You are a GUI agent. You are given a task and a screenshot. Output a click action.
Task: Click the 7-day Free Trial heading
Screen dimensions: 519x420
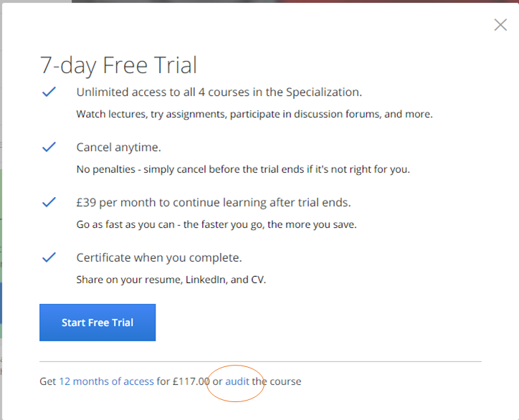coord(118,65)
